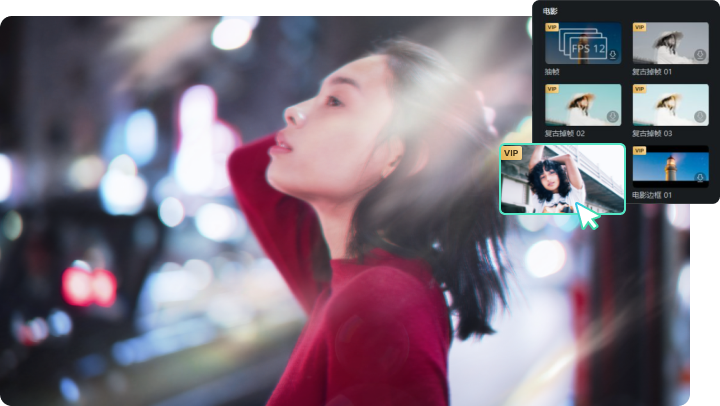Click the 电影 category heading
Screen dimensions: 720x406
[x=550, y=11]
